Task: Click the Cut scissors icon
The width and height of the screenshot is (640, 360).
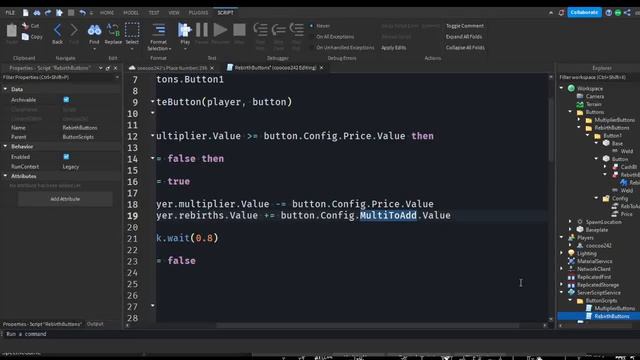Action: (25, 26)
